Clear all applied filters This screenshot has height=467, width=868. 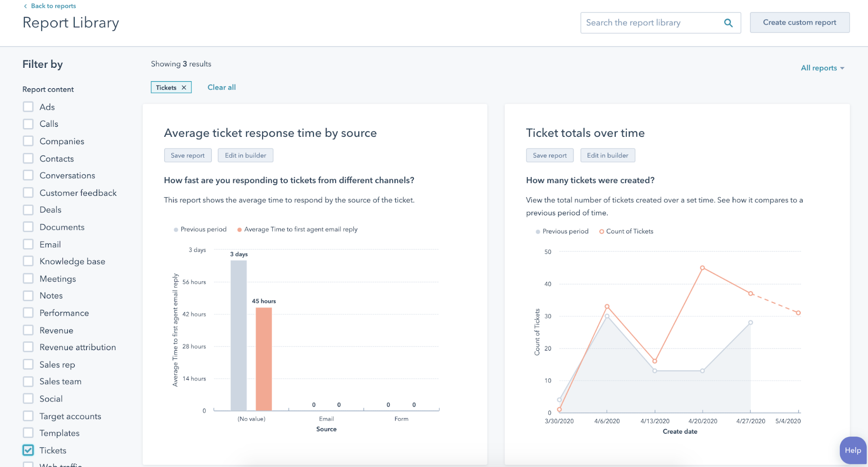[x=221, y=87]
